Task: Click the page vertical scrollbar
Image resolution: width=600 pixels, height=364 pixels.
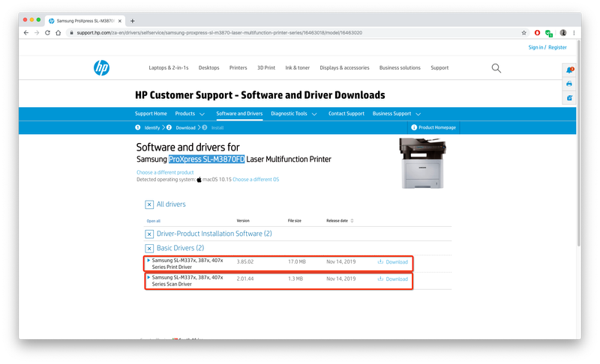Action: (578, 143)
